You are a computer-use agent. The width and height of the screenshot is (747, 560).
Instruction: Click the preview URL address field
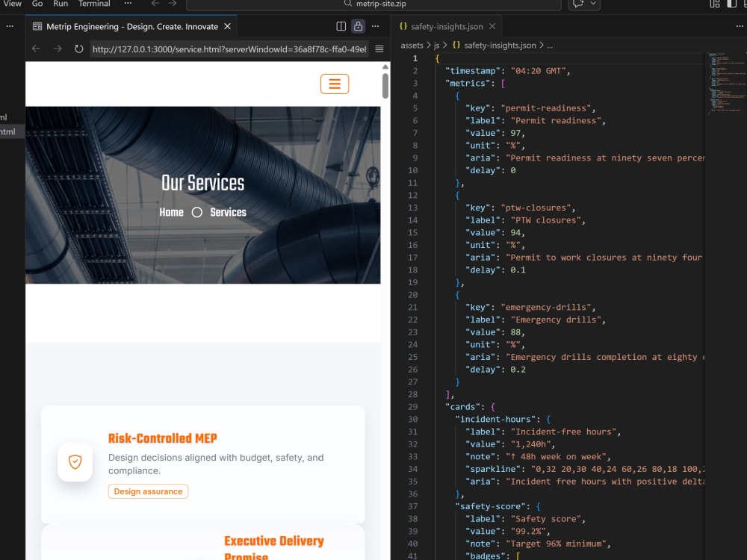229,49
